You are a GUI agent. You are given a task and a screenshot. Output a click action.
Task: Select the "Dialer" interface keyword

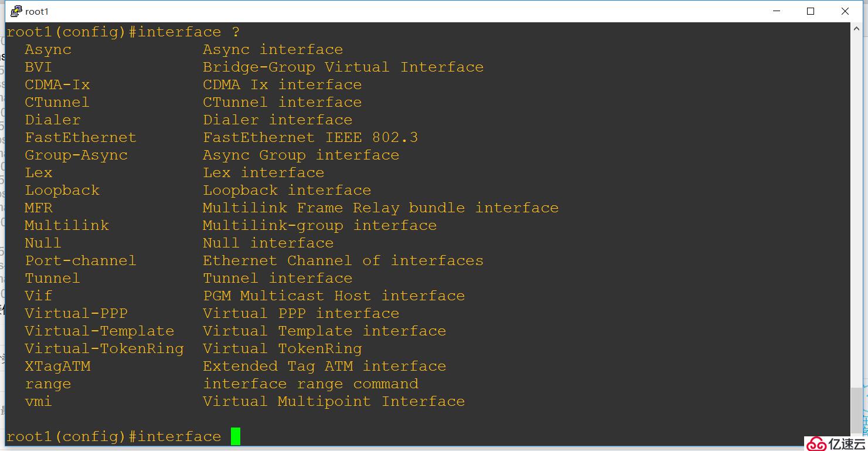pyautogui.click(x=53, y=120)
